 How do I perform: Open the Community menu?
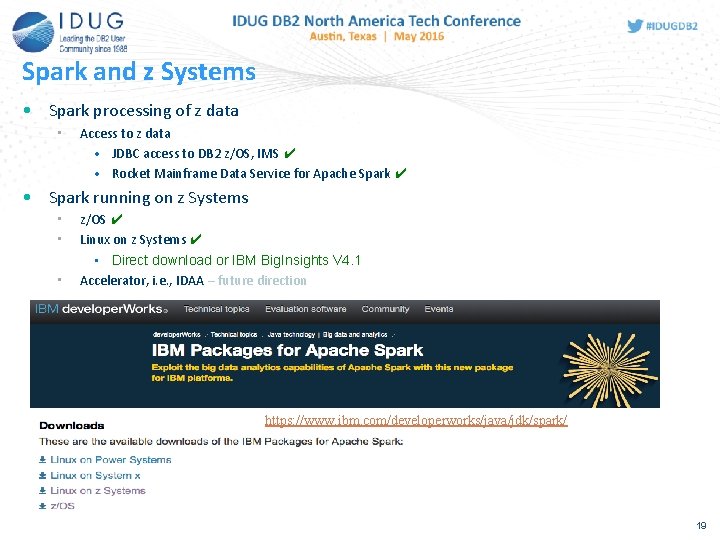385,309
